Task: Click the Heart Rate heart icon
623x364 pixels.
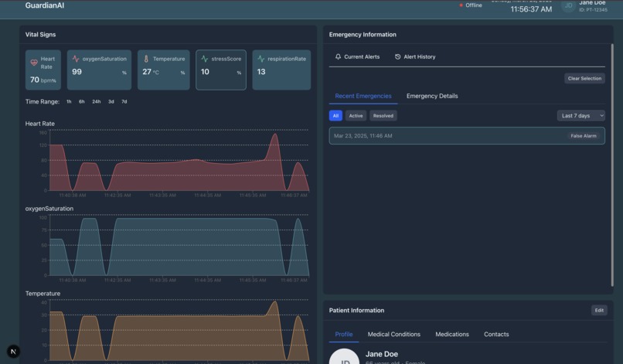Action: pyautogui.click(x=34, y=63)
